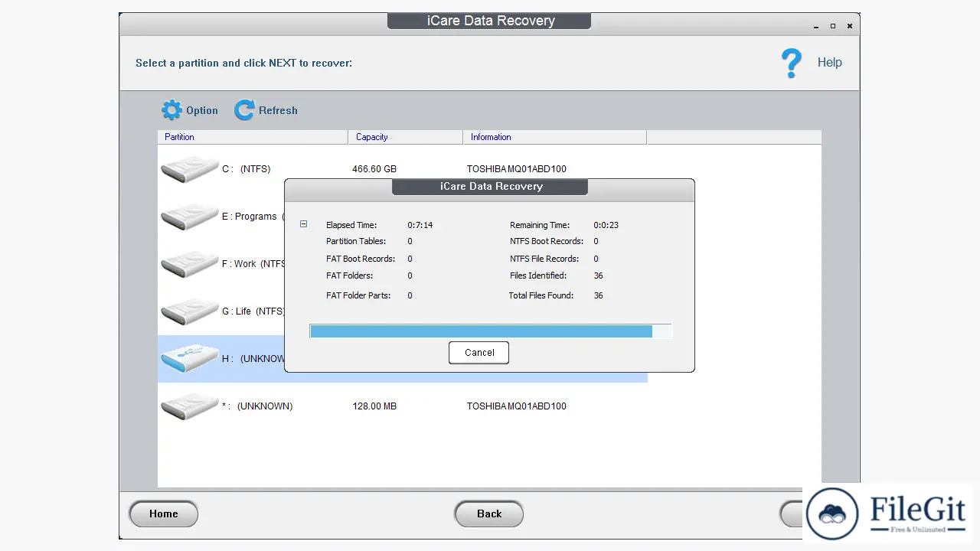Minimize the iCare Data Recovery window

[x=817, y=26]
